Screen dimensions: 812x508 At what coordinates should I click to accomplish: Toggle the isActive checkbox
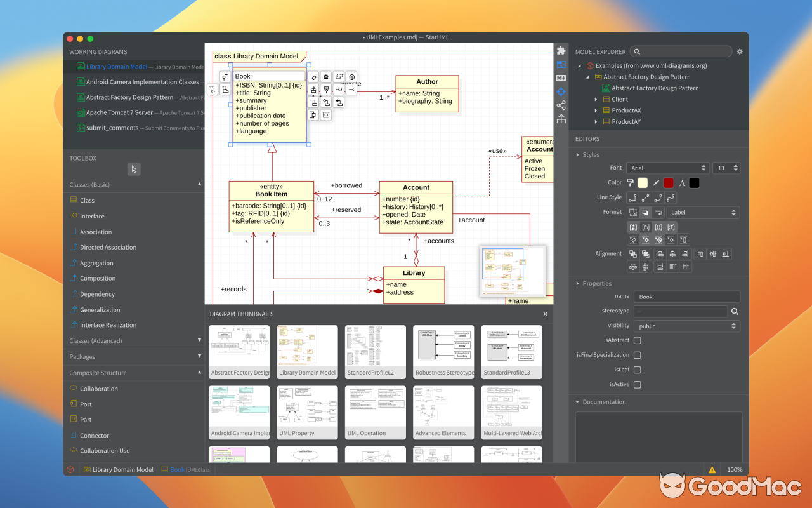pyautogui.click(x=636, y=384)
